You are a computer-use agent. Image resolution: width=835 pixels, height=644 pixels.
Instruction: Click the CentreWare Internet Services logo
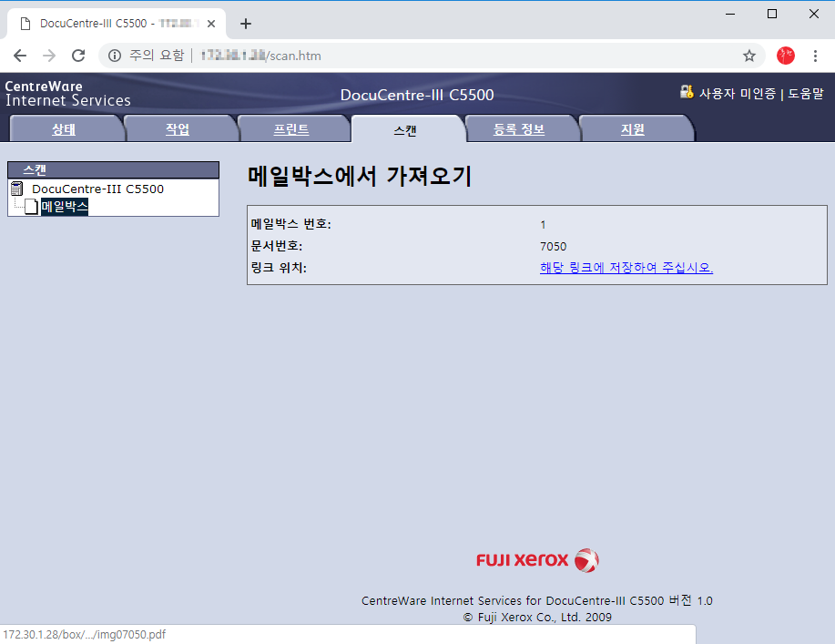68,93
